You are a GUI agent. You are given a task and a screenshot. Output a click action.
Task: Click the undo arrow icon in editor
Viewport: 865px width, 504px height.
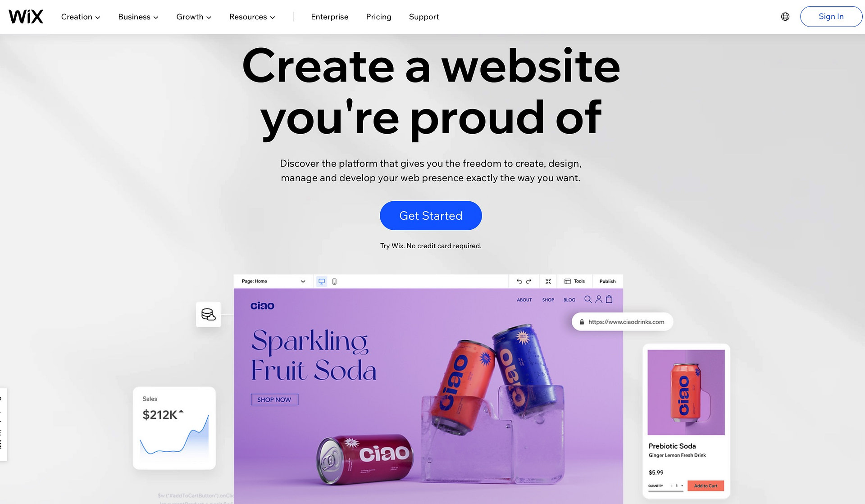(518, 281)
